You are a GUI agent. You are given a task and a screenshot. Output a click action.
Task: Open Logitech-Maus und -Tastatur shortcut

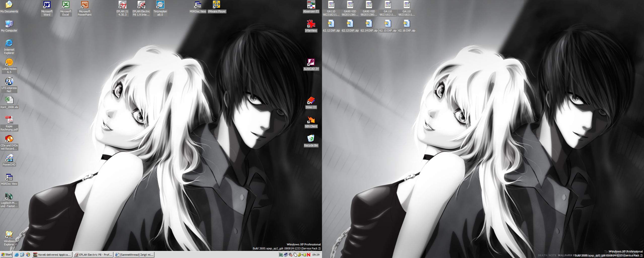pos(9,200)
